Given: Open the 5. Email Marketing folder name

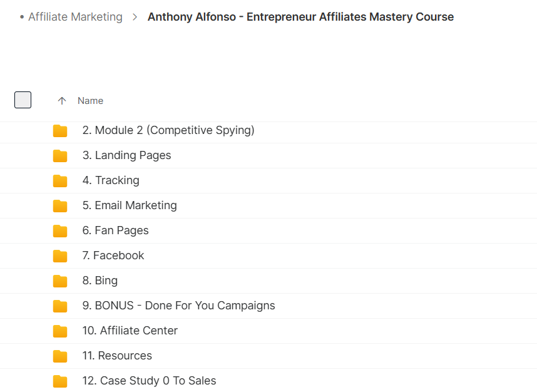Looking at the screenshot, I should [x=130, y=205].
